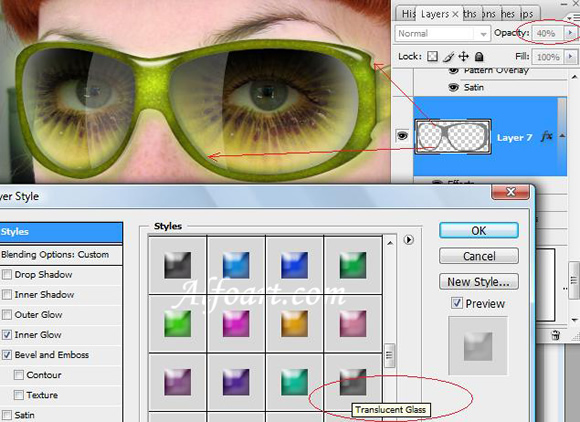Viewport: 580px width, 422px height.
Task: Select Blending Options: Custom
Action: coord(61,254)
